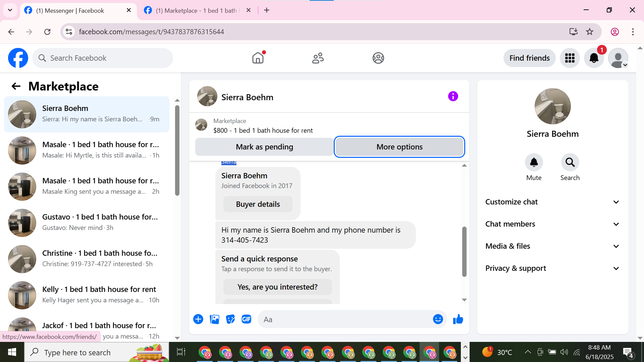Expand the Customize chat section
Image resolution: width=644 pixels, height=362 pixels.
tap(552, 202)
